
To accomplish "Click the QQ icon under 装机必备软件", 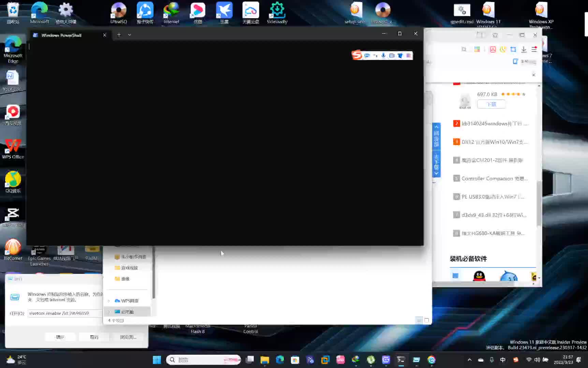I will (x=479, y=276).
